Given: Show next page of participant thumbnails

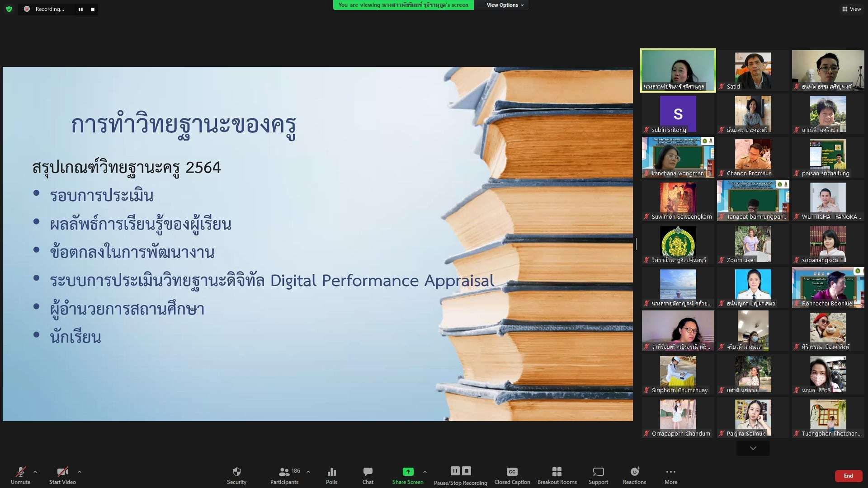Looking at the screenshot, I should [753, 448].
